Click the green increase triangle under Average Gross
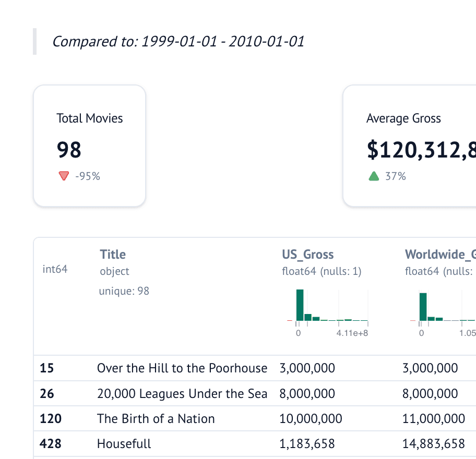The height and width of the screenshot is (459, 476). (373, 176)
